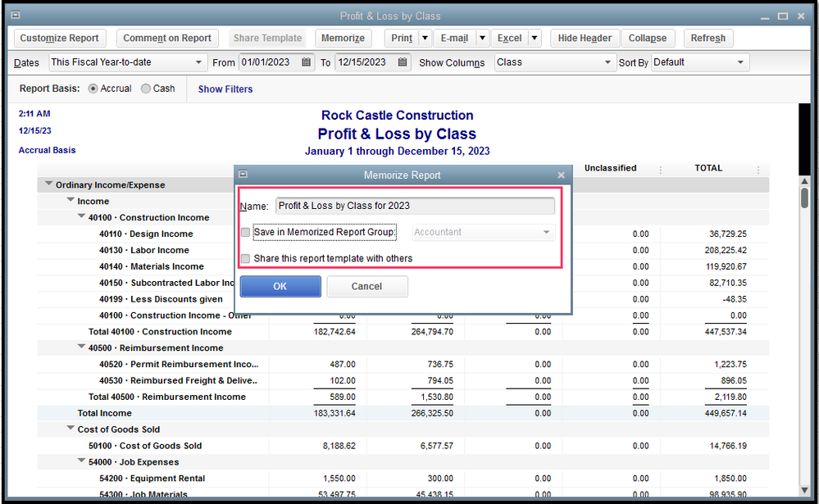Click the Customize Report toolbar button
The image size is (819, 504).
point(59,39)
